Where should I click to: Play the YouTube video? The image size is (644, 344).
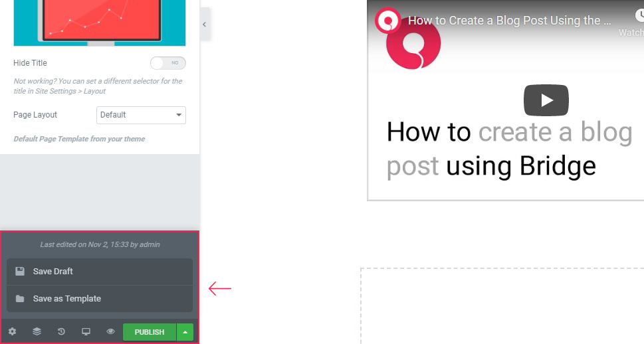546,100
